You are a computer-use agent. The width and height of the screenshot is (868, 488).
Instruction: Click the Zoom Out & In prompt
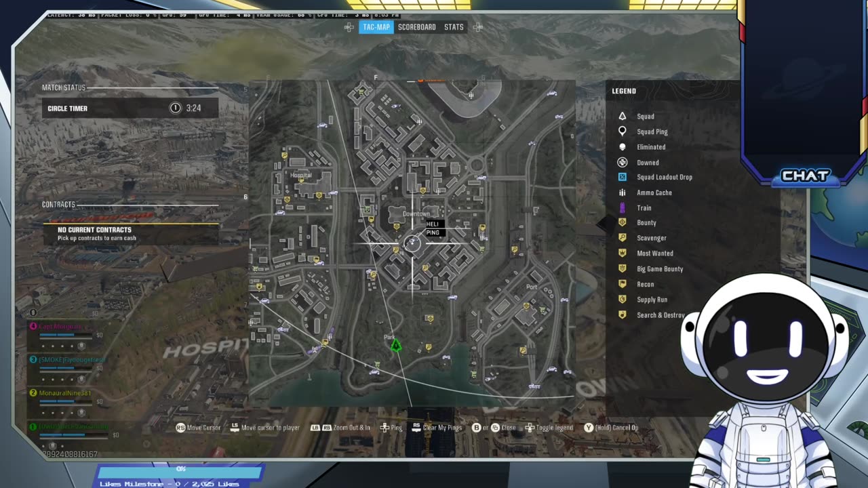click(340, 428)
